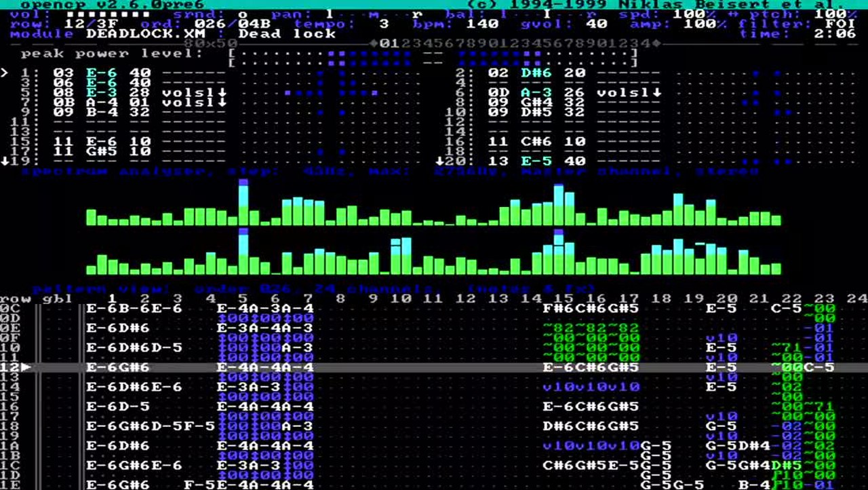The image size is (868, 490).
Task: Click the D#4 note in row 1A
Action: coord(753,446)
